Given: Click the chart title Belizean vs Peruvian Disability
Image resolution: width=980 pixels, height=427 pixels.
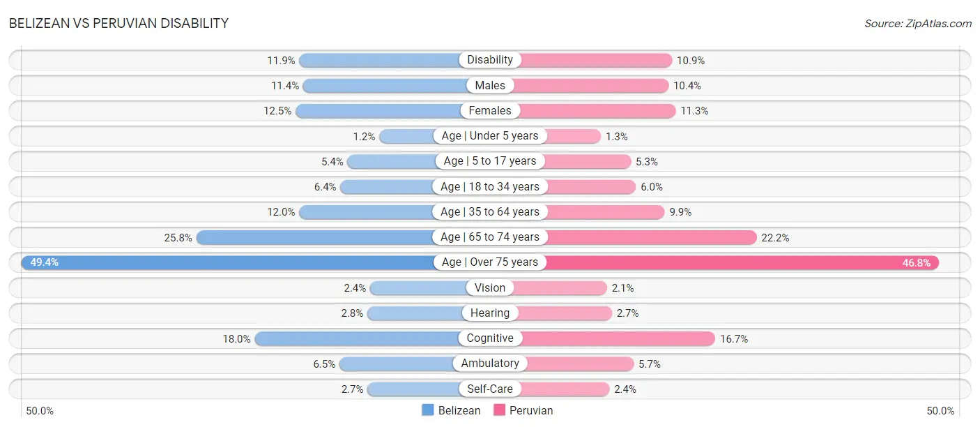Looking at the screenshot, I should tap(119, 23).
